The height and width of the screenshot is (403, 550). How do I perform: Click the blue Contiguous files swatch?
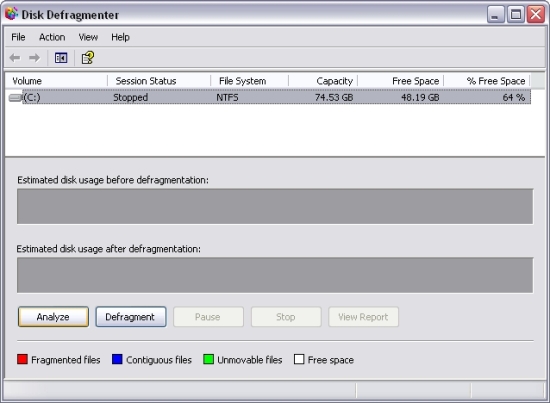[117, 359]
